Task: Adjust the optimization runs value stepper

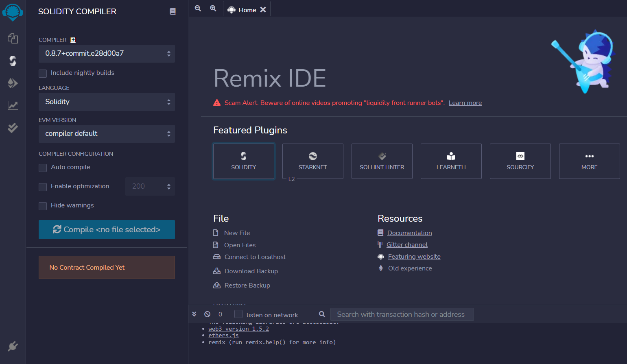Action: coord(168,186)
